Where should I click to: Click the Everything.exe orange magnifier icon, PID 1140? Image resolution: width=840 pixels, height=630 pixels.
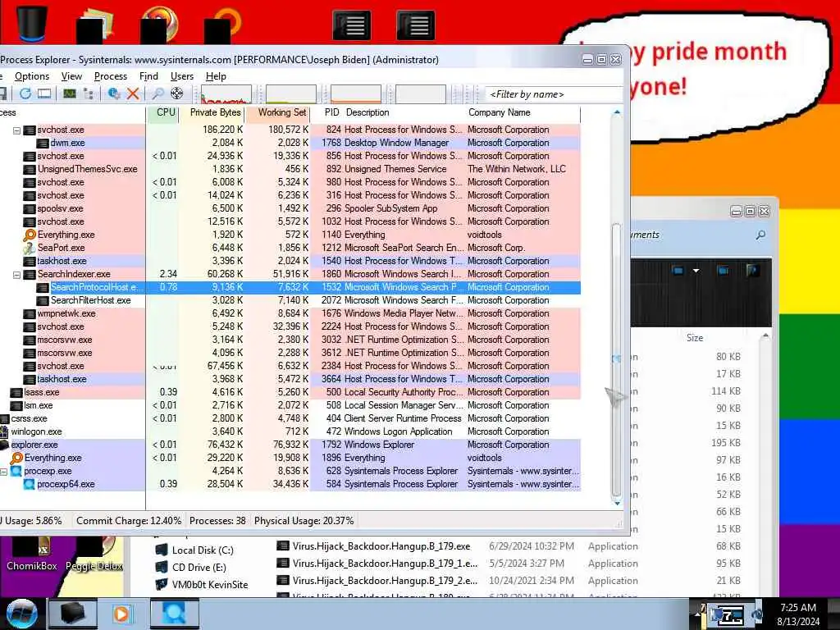30,235
